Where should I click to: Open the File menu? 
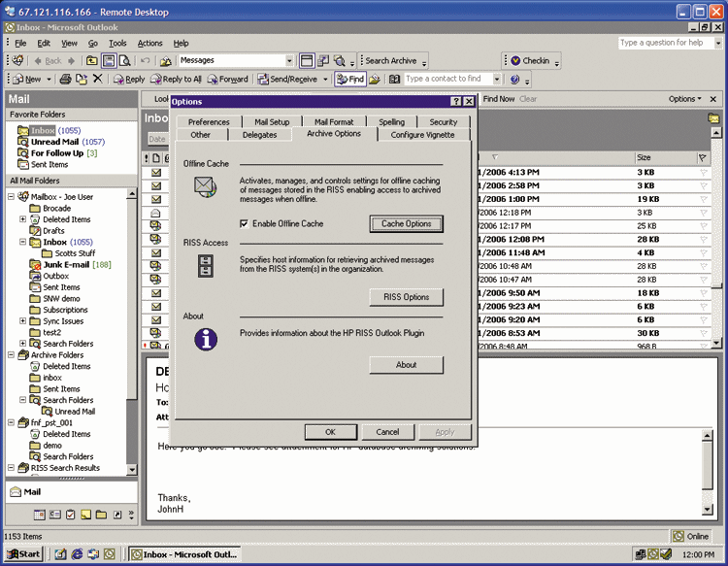point(20,43)
